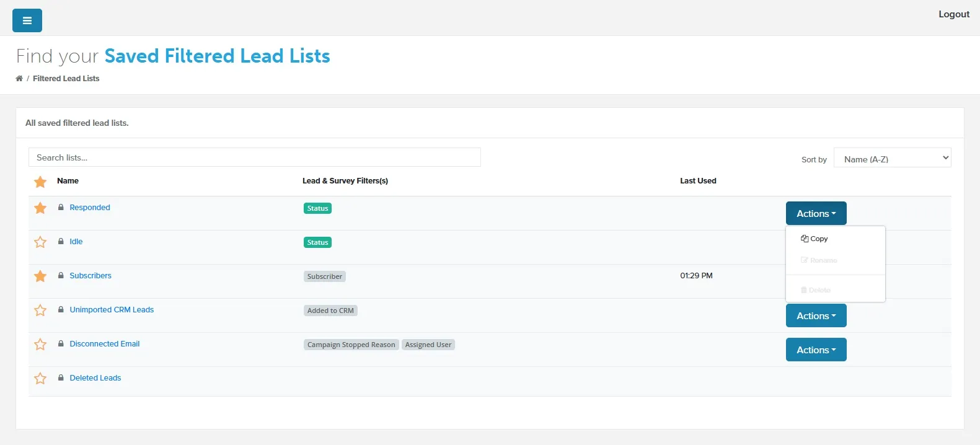This screenshot has height=445, width=980.
Task: Click the Name column header
Action: click(x=68, y=181)
